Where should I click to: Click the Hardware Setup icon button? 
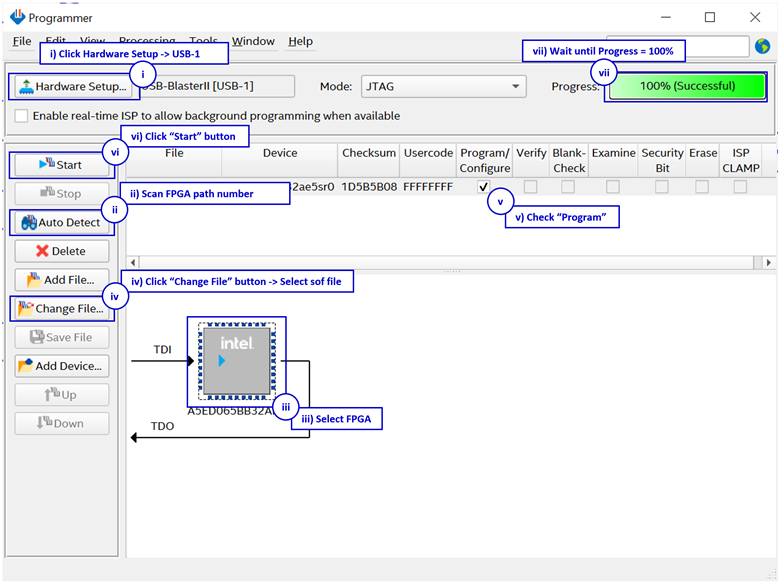click(x=70, y=87)
